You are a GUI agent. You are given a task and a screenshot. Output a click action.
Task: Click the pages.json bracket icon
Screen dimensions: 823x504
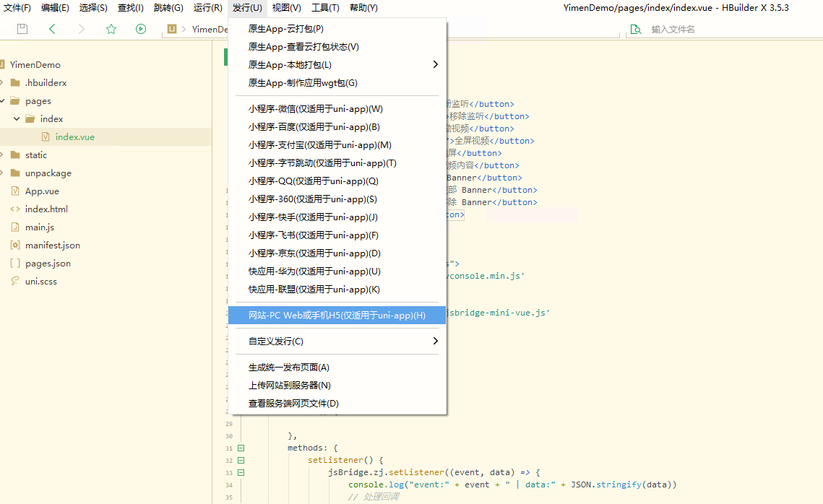point(15,264)
